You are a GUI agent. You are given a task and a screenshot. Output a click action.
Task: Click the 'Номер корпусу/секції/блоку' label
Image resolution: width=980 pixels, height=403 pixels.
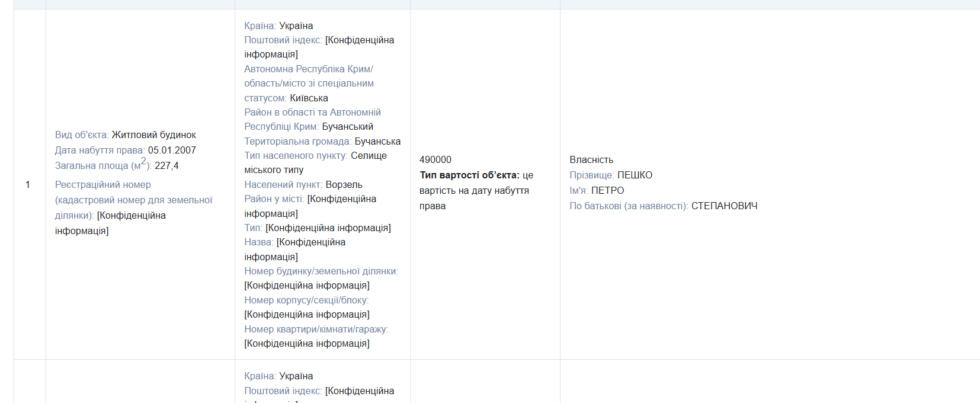point(306,300)
